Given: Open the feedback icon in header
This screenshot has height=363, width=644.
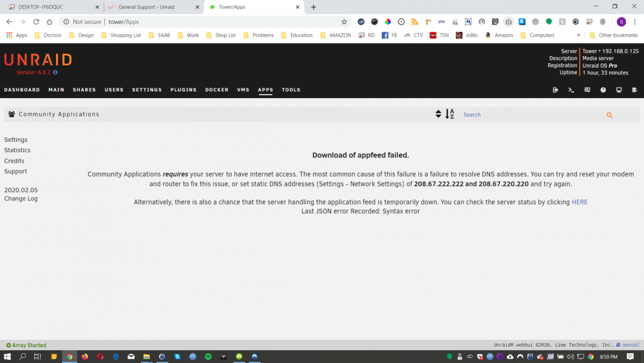Looking at the screenshot, I should point(587,90).
